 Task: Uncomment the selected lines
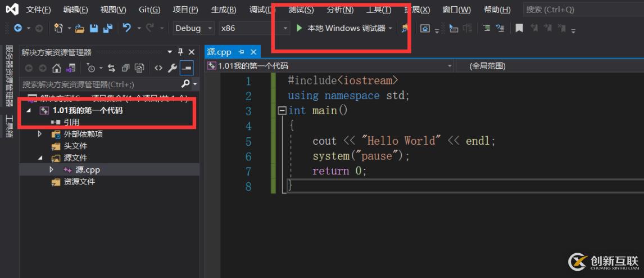tap(500, 28)
